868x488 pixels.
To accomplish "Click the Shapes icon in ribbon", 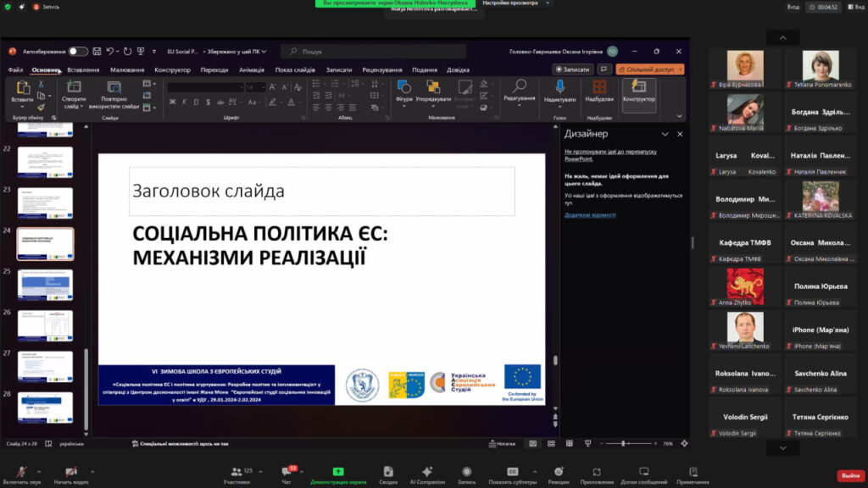I will click(x=404, y=87).
